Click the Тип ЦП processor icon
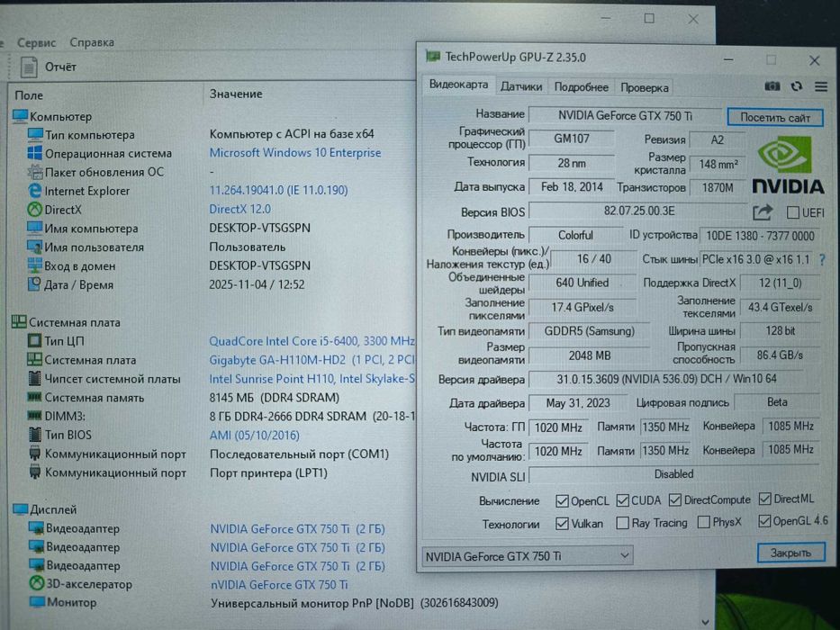Screen dimensions: 840x630 [x=34, y=341]
